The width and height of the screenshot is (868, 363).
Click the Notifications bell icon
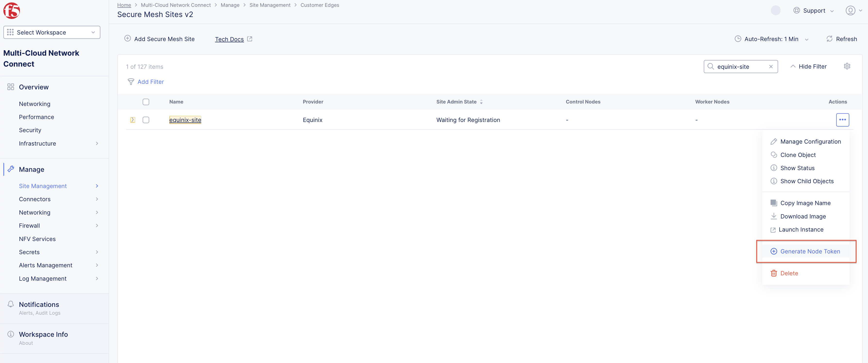click(11, 304)
